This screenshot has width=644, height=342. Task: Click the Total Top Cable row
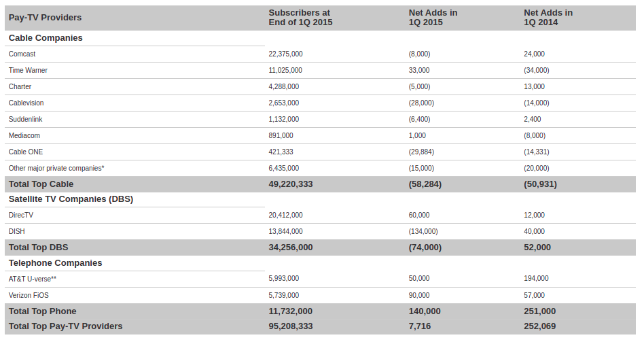(x=41, y=184)
